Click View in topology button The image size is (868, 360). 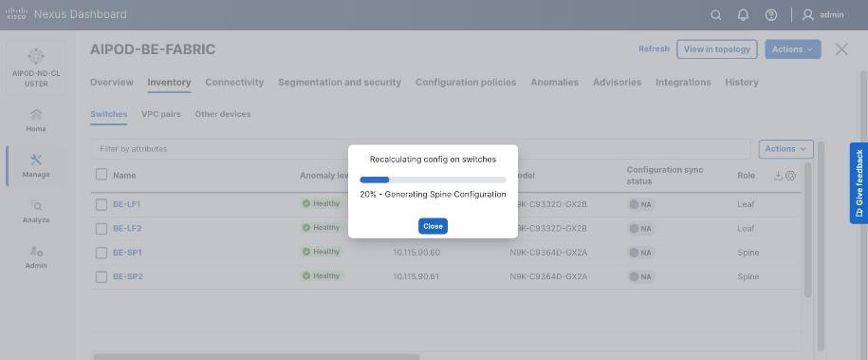point(717,49)
